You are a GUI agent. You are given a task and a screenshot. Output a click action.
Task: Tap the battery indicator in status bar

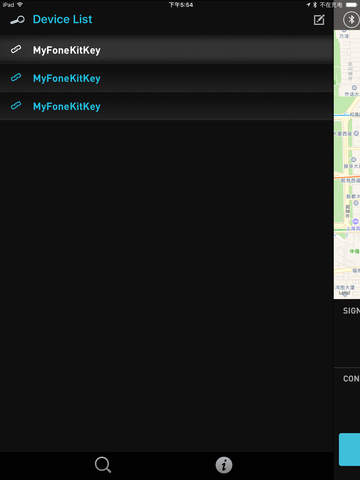[351, 5]
